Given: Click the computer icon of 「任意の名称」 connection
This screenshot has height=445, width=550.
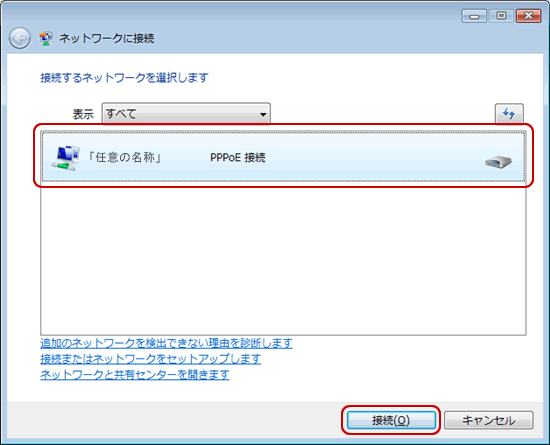Looking at the screenshot, I should point(66,158).
